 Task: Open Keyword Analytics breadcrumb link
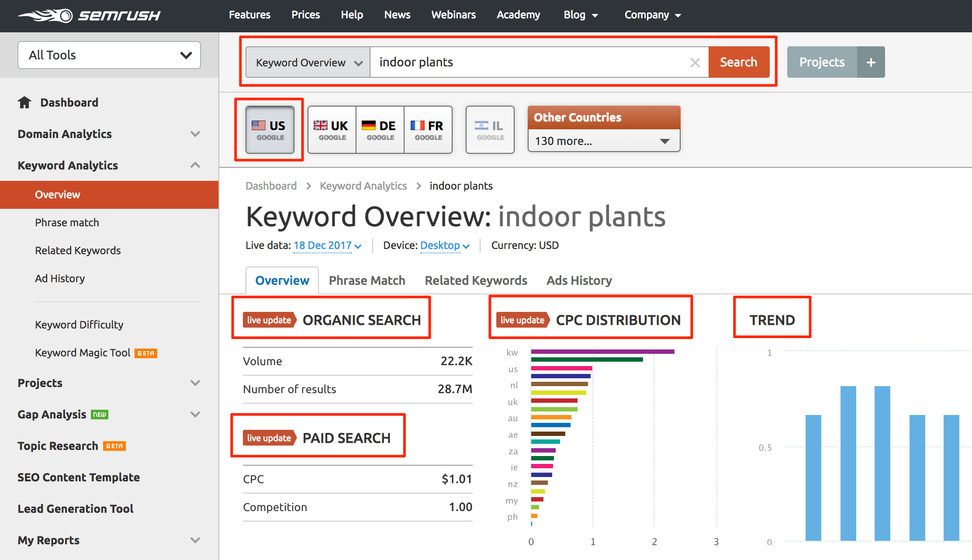363,186
